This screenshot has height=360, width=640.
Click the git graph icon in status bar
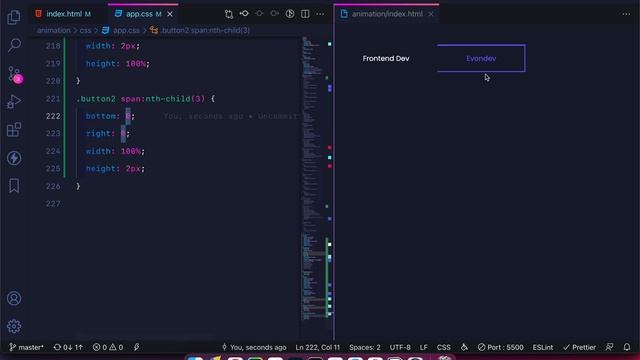tap(137, 347)
